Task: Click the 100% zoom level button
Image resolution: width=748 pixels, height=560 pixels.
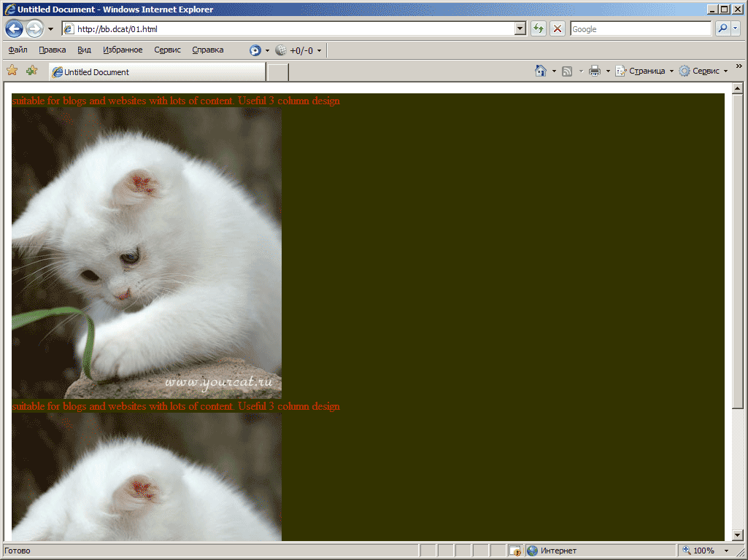Action: 699,551
